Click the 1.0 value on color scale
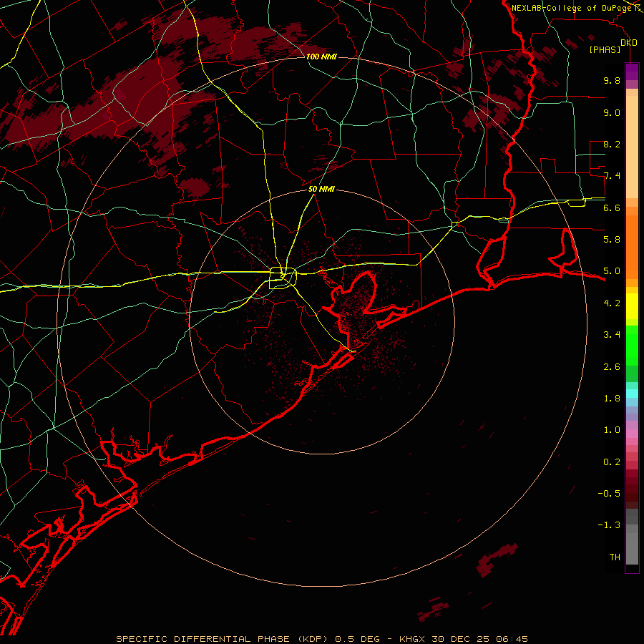 coord(612,430)
